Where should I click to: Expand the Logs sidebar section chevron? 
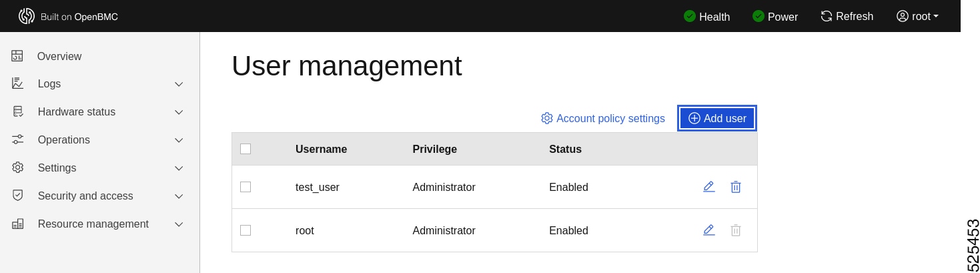[179, 84]
